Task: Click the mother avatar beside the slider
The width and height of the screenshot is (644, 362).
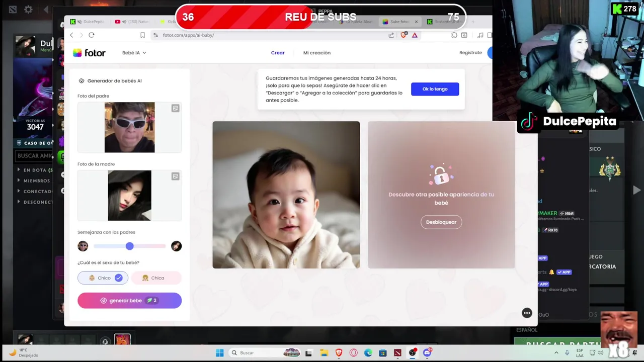Action: tap(176, 246)
